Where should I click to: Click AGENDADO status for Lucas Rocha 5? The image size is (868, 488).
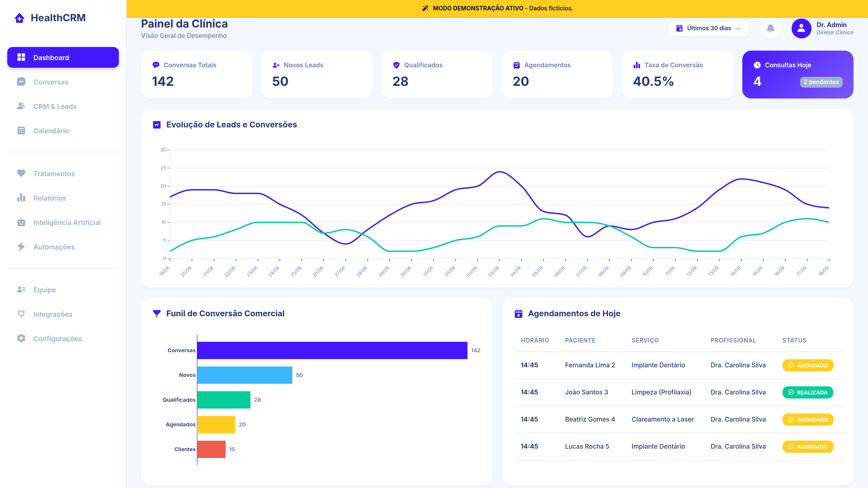pos(808,447)
